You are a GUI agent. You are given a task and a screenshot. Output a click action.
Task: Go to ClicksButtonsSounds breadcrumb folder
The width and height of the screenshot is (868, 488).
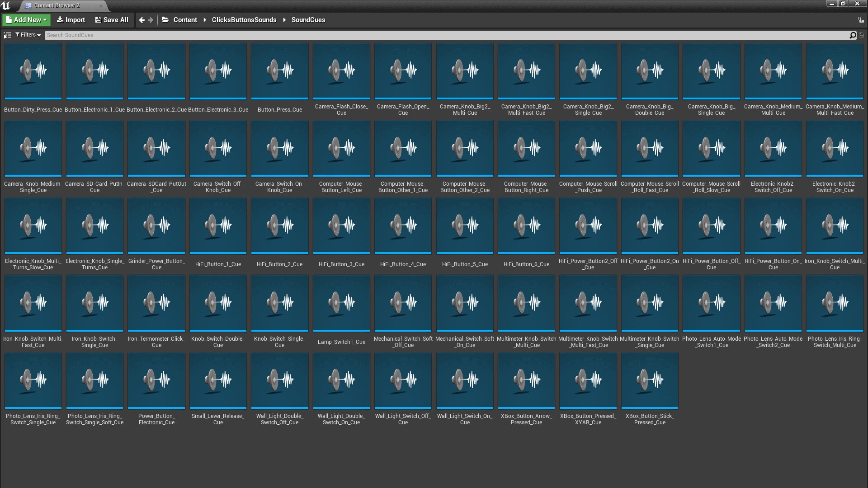[244, 20]
